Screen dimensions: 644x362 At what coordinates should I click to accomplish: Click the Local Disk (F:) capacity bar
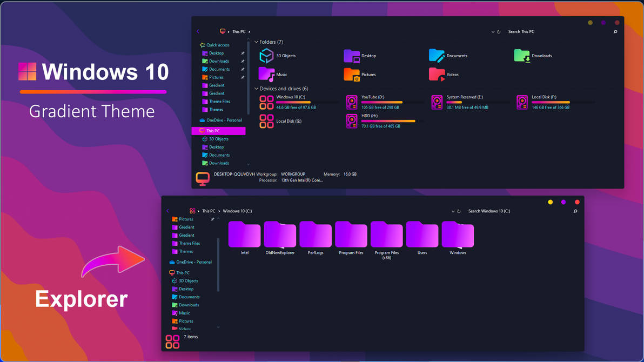click(x=562, y=102)
